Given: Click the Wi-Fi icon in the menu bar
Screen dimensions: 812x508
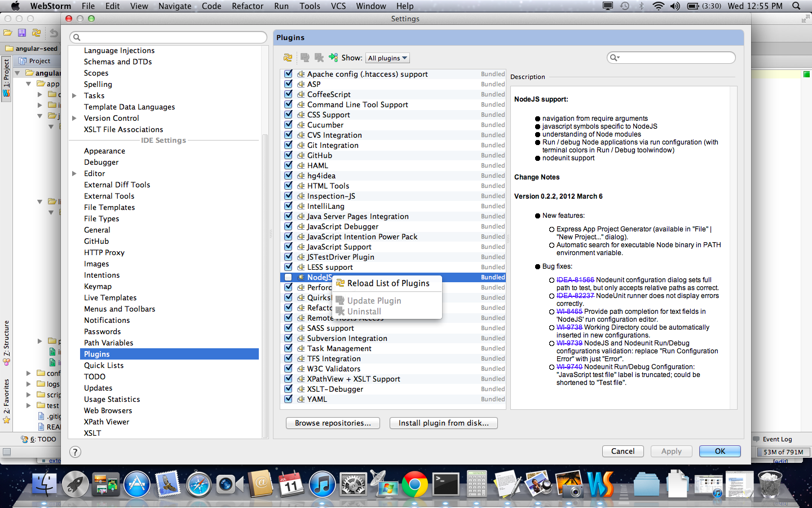Looking at the screenshot, I should (658, 6).
